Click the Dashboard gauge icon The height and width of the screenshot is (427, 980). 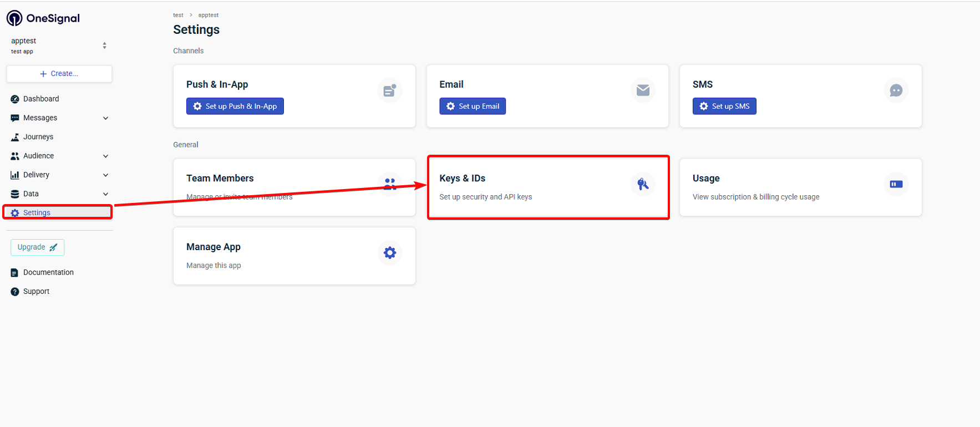point(15,99)
